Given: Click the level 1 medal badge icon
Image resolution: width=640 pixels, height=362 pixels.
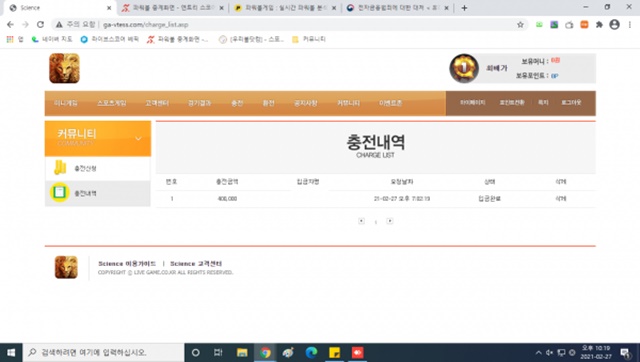Looking at the screenshot, I should pos(464,68).
